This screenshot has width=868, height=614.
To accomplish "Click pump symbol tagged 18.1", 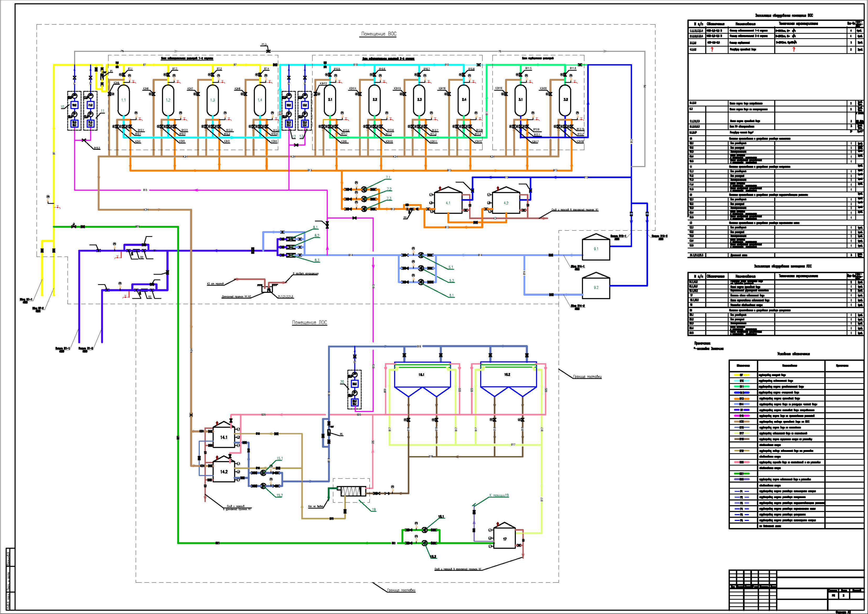I will [x=424, y=530].
